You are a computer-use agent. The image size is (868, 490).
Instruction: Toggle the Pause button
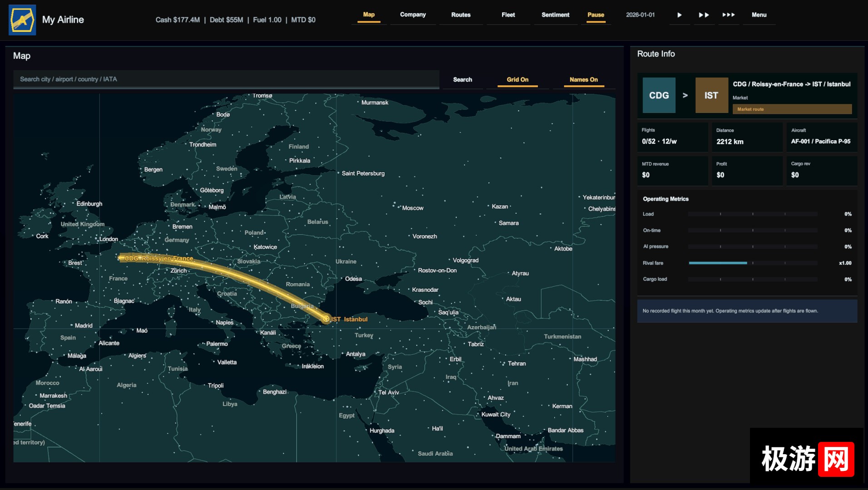596,15
